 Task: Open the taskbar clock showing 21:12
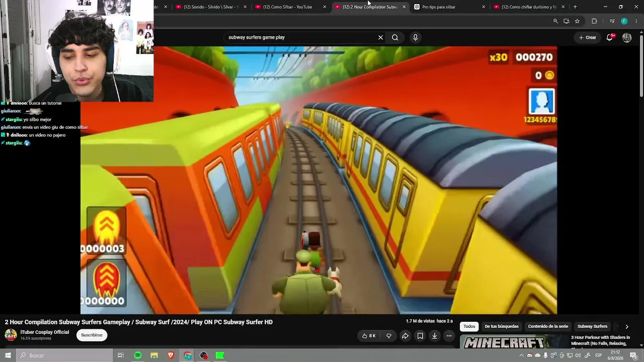(615, 355)
